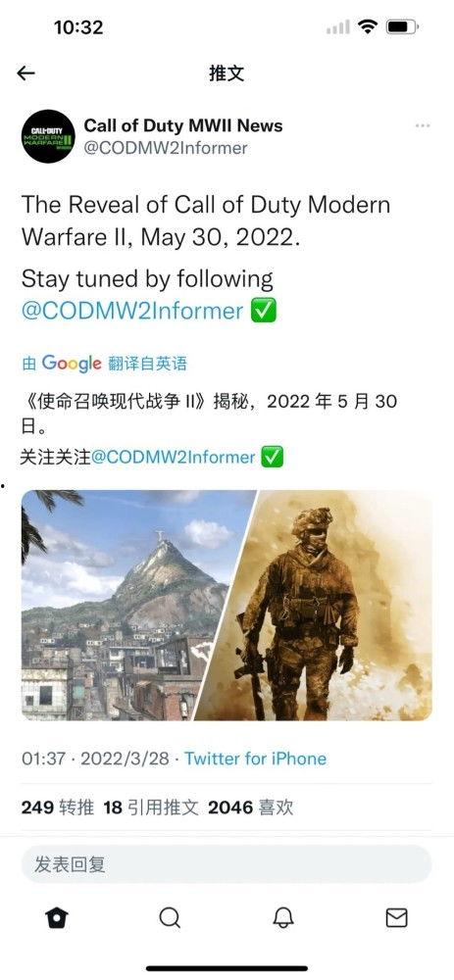Tap the reply input field

coord(227,865)
